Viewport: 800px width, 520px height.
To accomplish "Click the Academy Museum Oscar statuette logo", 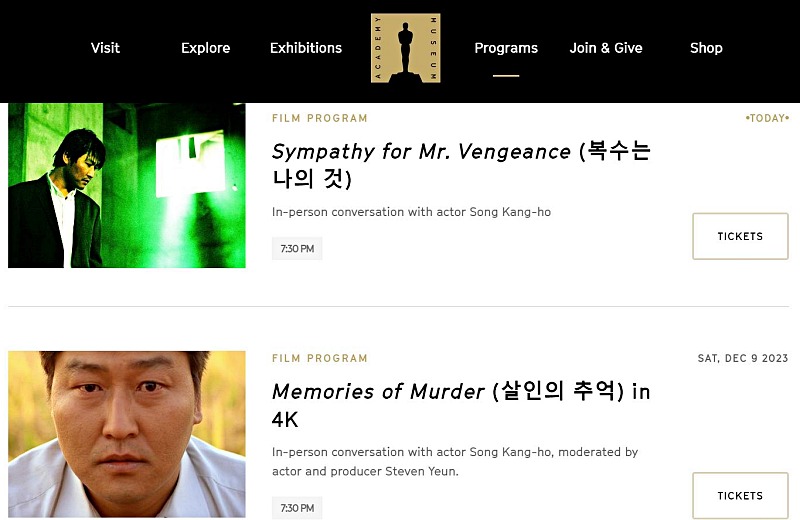I will pyautogui.click(x=406, y=48).
